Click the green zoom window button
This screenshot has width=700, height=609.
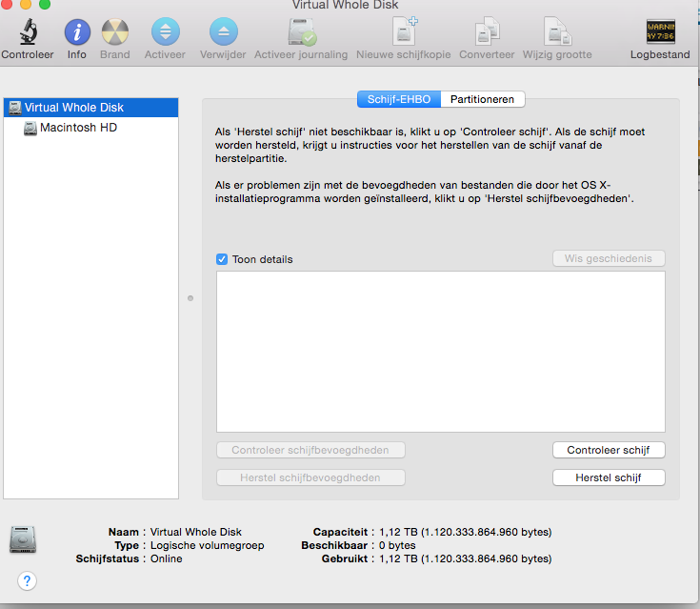point(45,4)
